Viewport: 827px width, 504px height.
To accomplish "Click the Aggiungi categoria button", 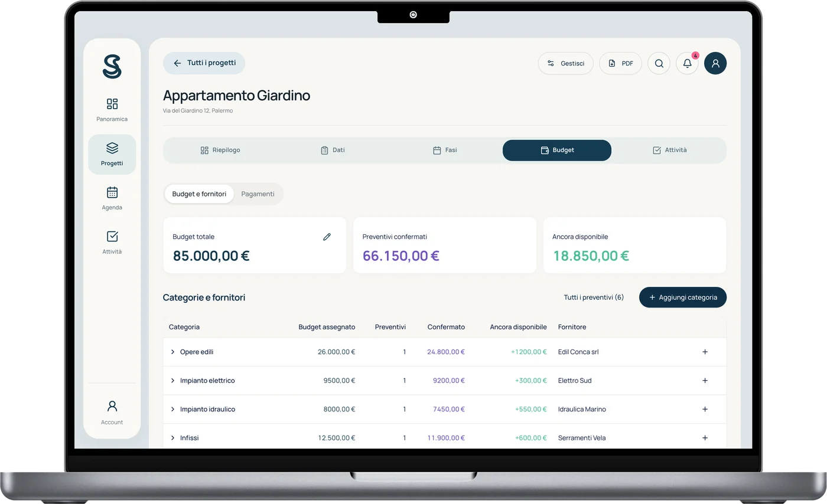I will 683,297.
